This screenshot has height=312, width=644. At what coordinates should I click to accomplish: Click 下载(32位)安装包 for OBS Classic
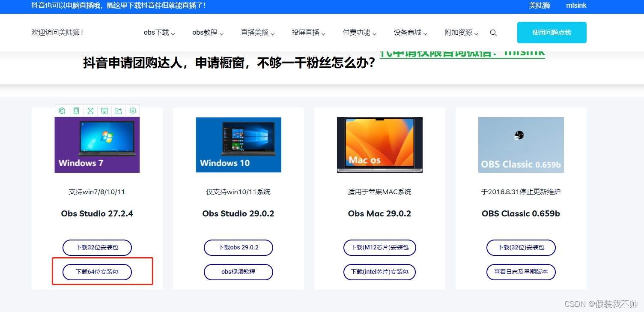pyautogui.click(x=521, y=248)
